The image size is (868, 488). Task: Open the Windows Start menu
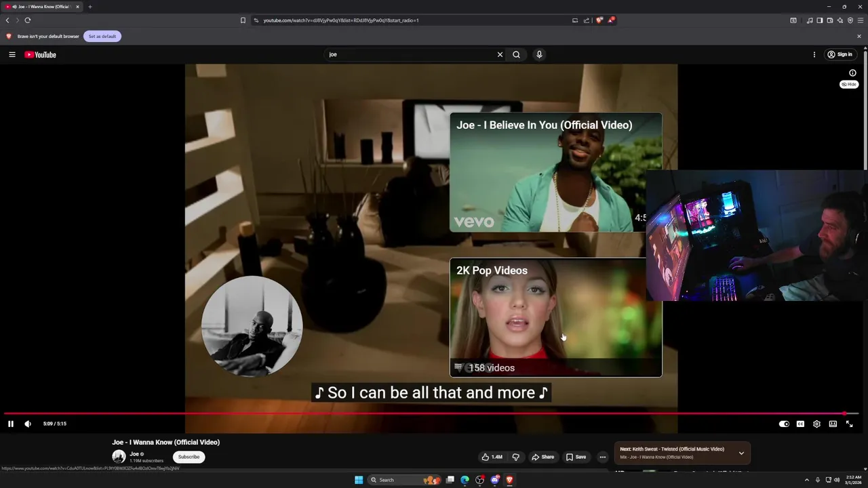(x=359, y=480)
